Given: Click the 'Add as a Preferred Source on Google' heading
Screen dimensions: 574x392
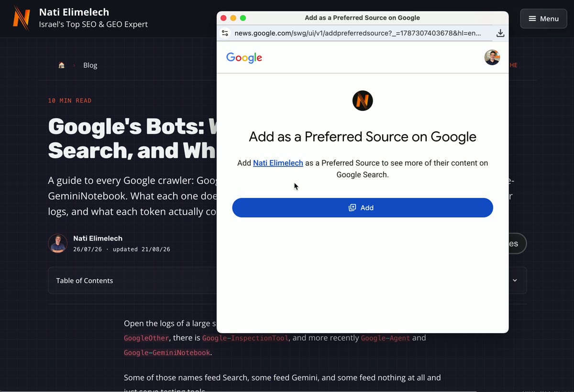Looking at the screenshot, I should [x=363, y=137].
